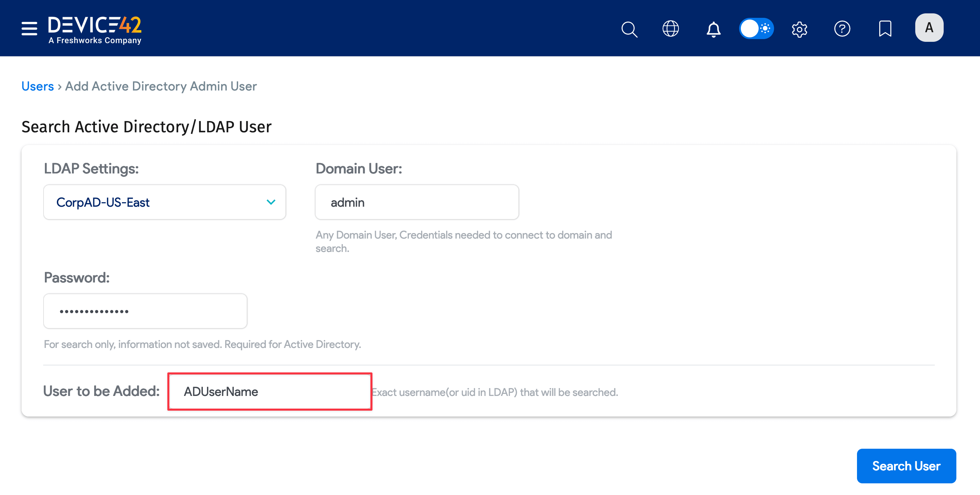Select the Add Active Directory Admin User breadcrumb
The width and height of the screenshot is (980, 495).
[161, 86]
